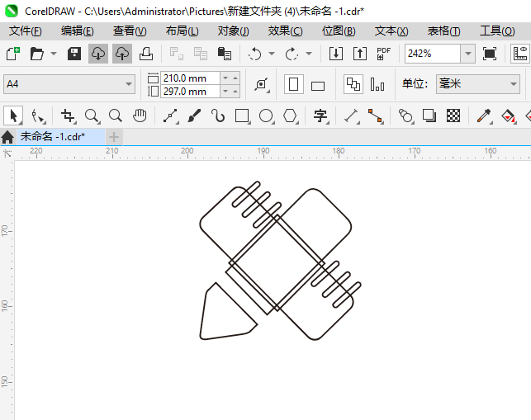This screenshot has height=420, width=531.
Task: Click the Undo arrow icon
Action: (x=254, y=54)
